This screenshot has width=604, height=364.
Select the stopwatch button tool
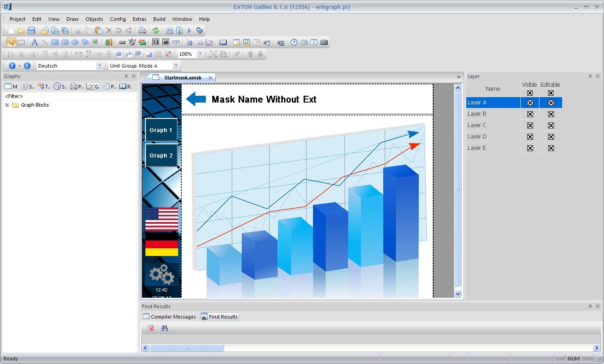pyautogui.click(x=132, y=42)
